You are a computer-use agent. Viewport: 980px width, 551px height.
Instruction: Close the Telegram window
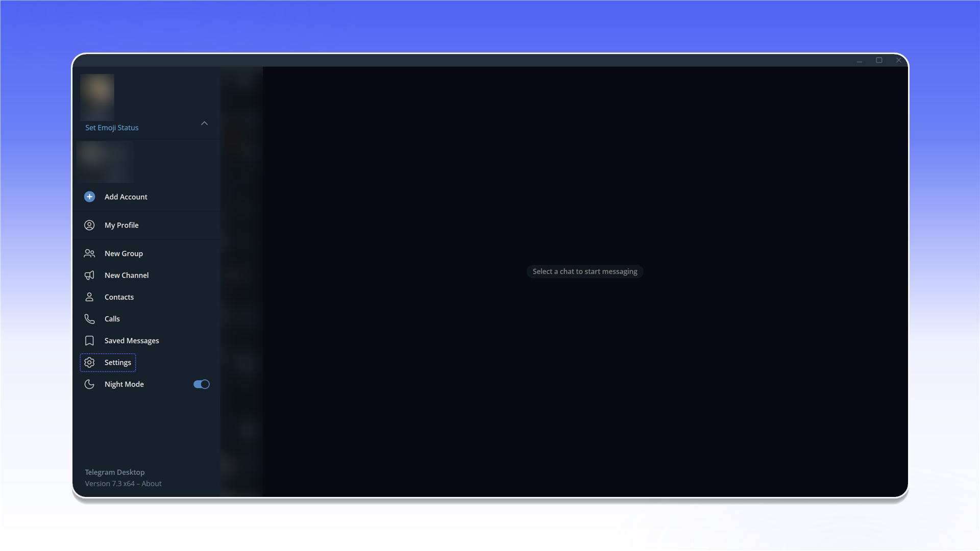point(899,60)
